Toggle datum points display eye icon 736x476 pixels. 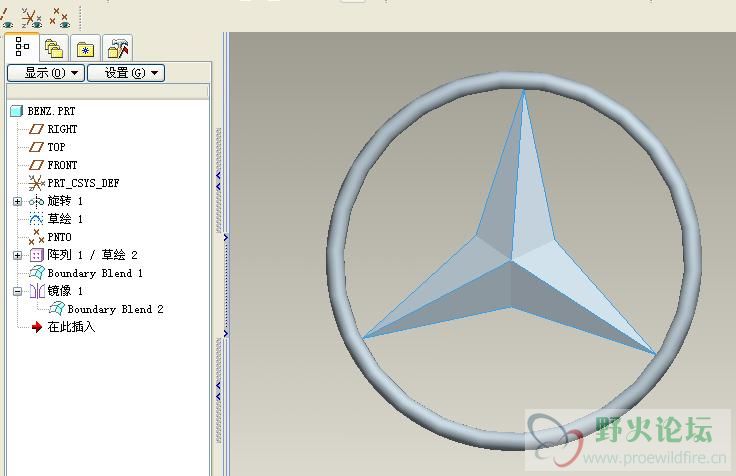(60, 18)
